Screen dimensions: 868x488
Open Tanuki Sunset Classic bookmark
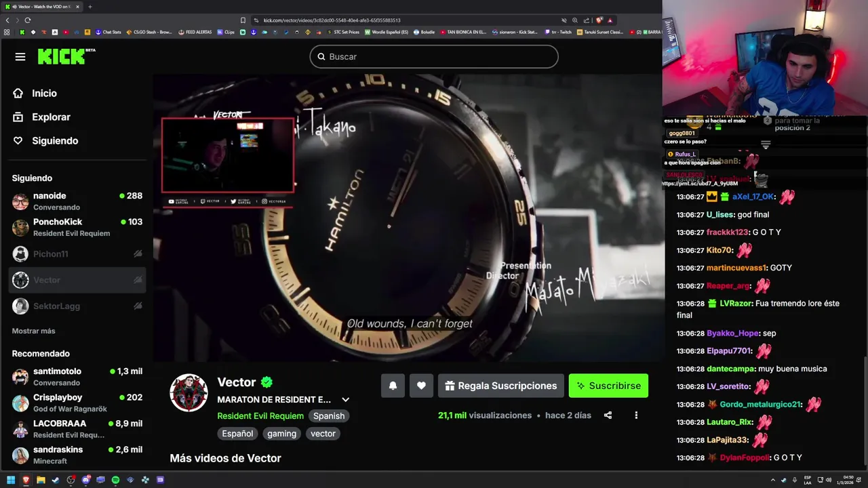(599, 32)
